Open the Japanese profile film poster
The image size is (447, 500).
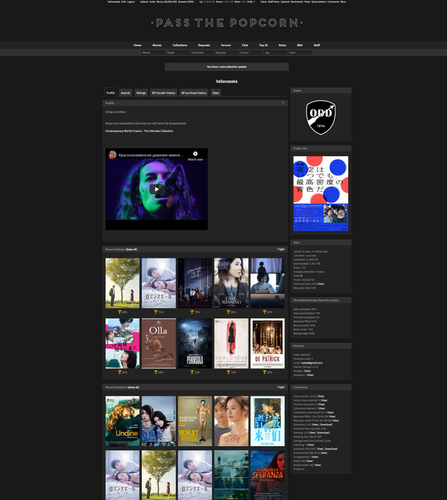click(321, 193)
